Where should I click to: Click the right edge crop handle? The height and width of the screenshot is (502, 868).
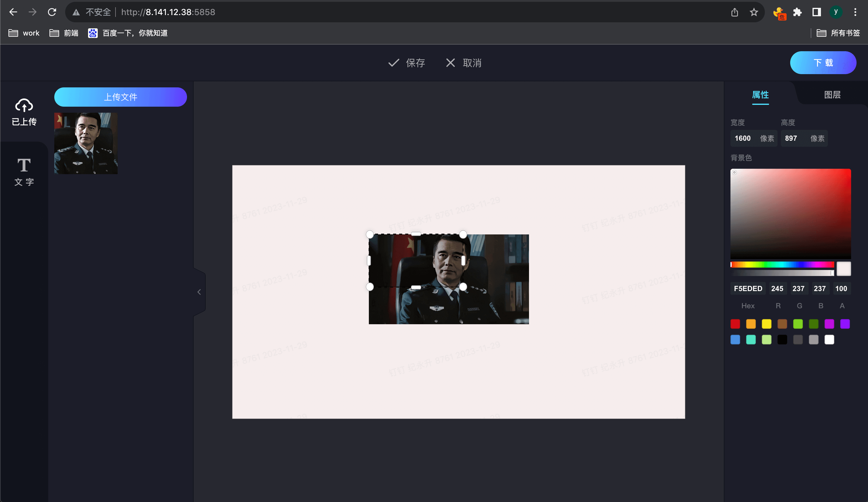463,260
